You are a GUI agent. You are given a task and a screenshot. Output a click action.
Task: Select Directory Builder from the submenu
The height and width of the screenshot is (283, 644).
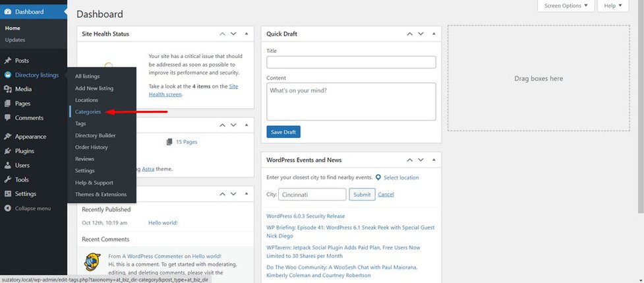(95, 135)
